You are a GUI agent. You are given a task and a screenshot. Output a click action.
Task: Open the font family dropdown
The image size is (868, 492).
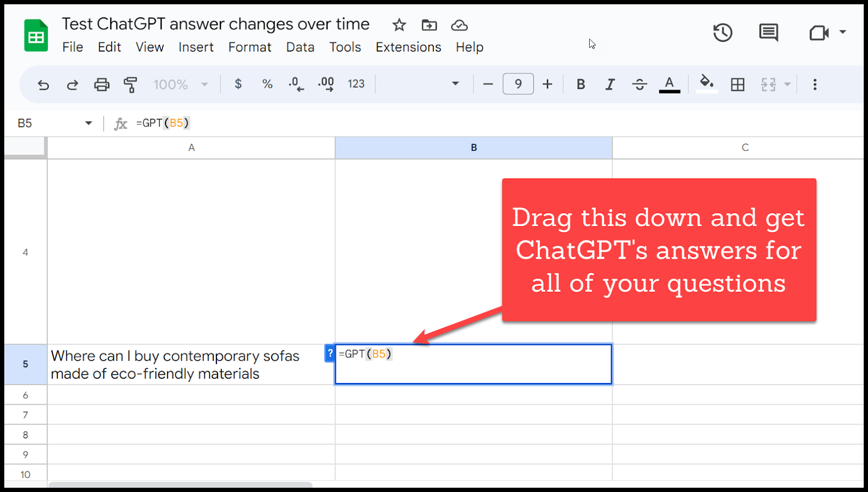click(x=419, y=84)
